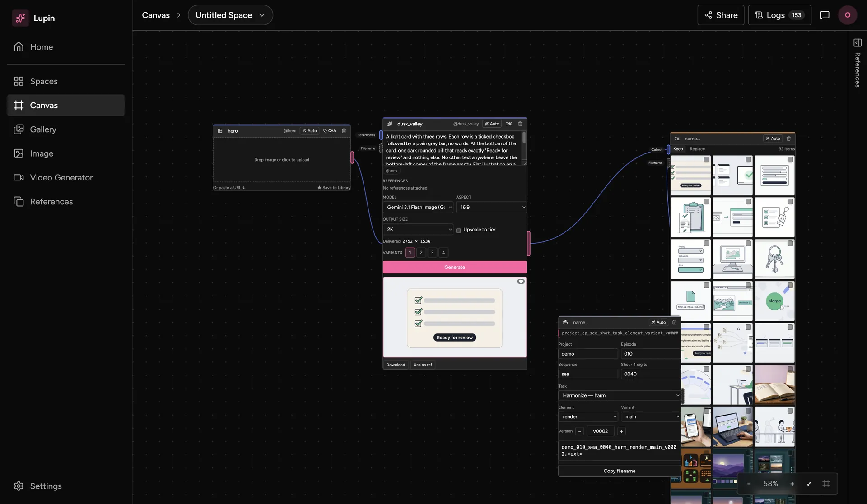The width and height of the screenshot is (867, 504).
Task: Open the Model dropdown showing Gemini 3.1 Flash Image
Action: 418,207
